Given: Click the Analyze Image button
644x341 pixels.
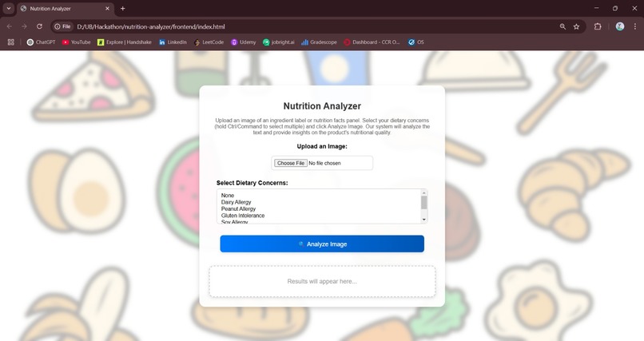Looking at the screenshot, I should [x=322, y=244].
